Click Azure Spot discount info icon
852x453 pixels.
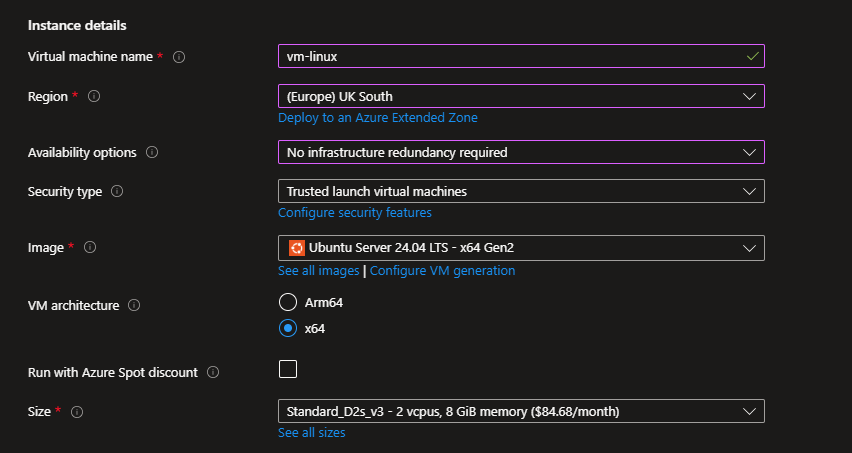tap(212, 372)
